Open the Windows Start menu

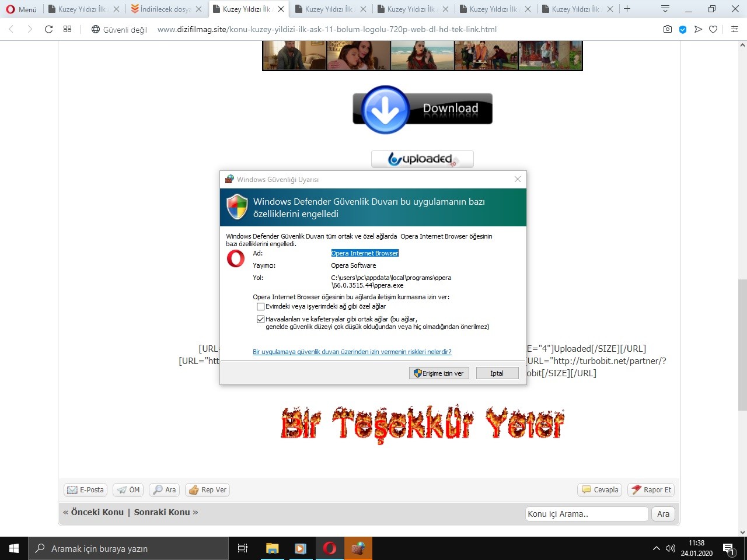coord(14,548)
